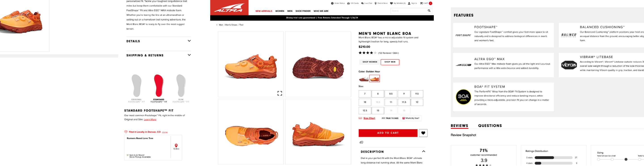Select the dark red color swatch
Image resolution: width=644 pixels, height=166 pixels.
click(x=364, y=79)
